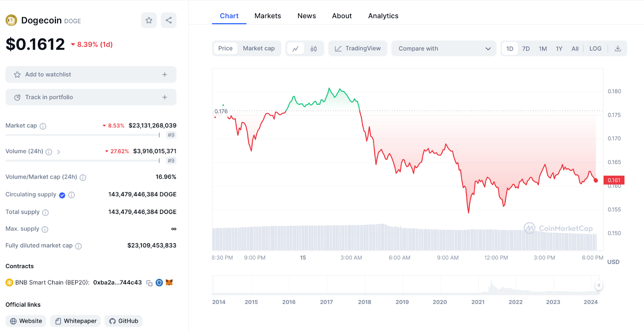
Task: Open Max. supply info icon
Action: coord(45,229)
